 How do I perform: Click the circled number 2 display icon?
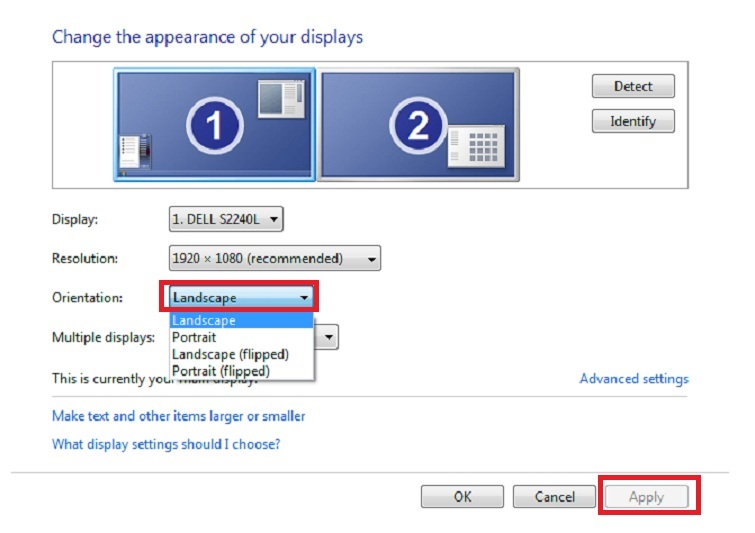(x=418, y=125)
